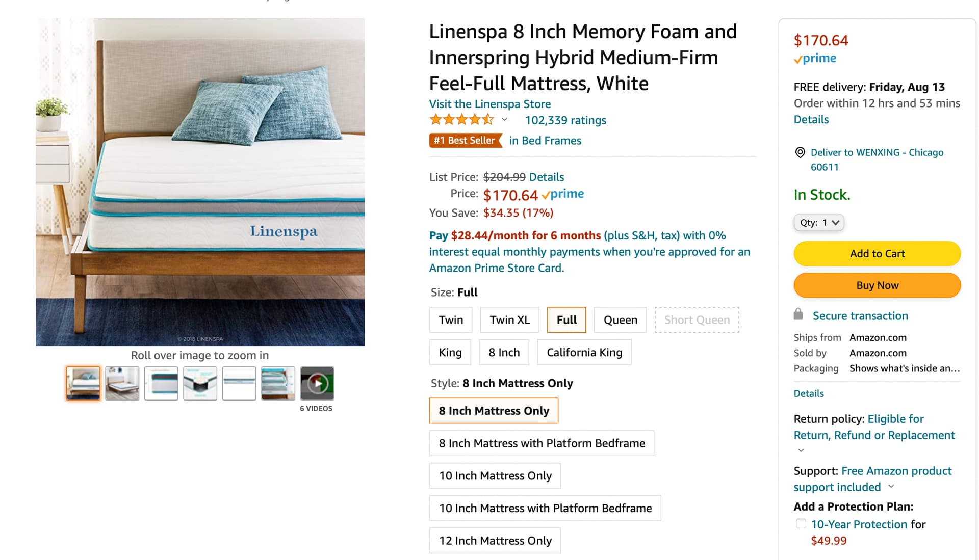Open the 102,339 ratings link
Image resolution: width=979 pixels, height=560 pixels.
click(565, 120)
